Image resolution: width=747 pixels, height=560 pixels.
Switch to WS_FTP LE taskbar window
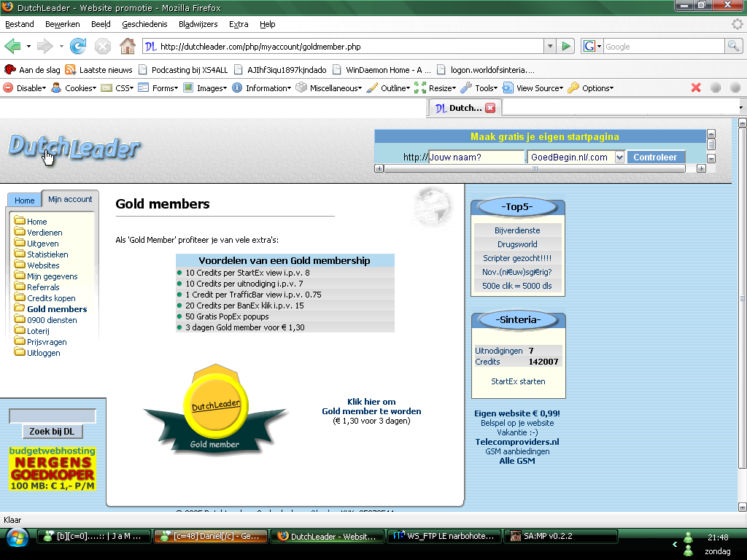[x=444, y=536]
